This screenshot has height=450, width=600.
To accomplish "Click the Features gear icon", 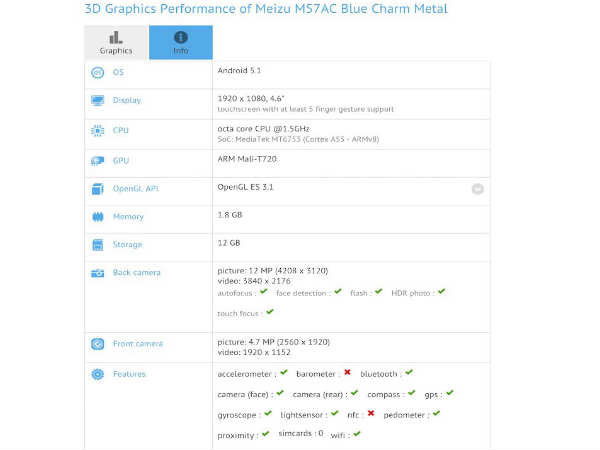I will [x=98, y=374].
